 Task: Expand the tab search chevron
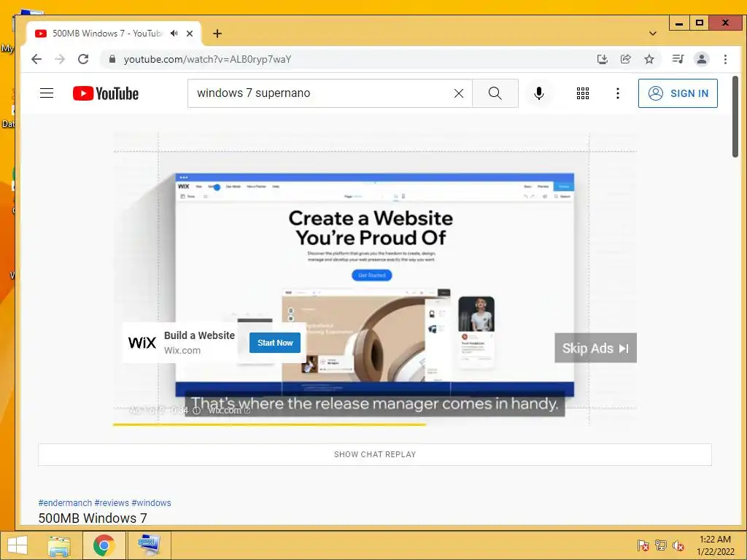click(653, 34)
